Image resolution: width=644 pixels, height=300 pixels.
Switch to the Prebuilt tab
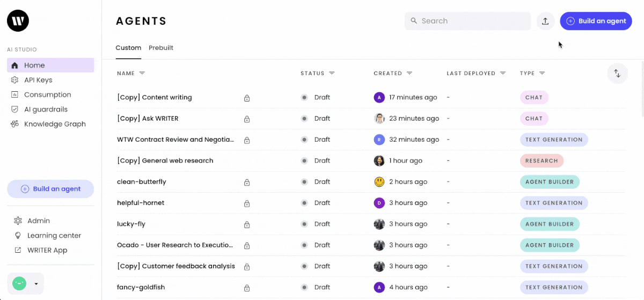[x=161, y=48]
